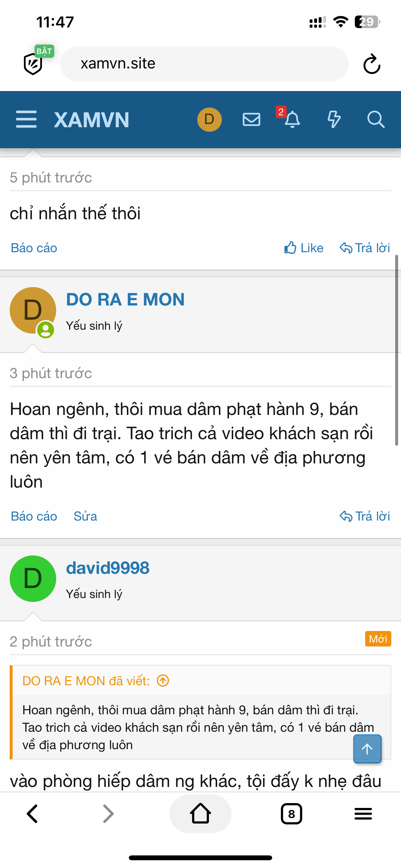Screen dimensions: 401x868
Task: Tap the lightning bolt what's new icon
Action: pyautogui.click(x=334, y=119)
